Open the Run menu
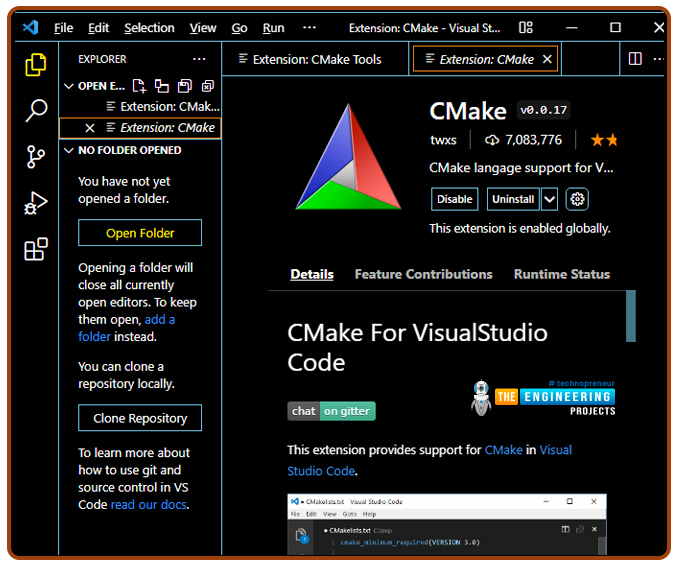 pyautogui.click(x=273, y=28)
